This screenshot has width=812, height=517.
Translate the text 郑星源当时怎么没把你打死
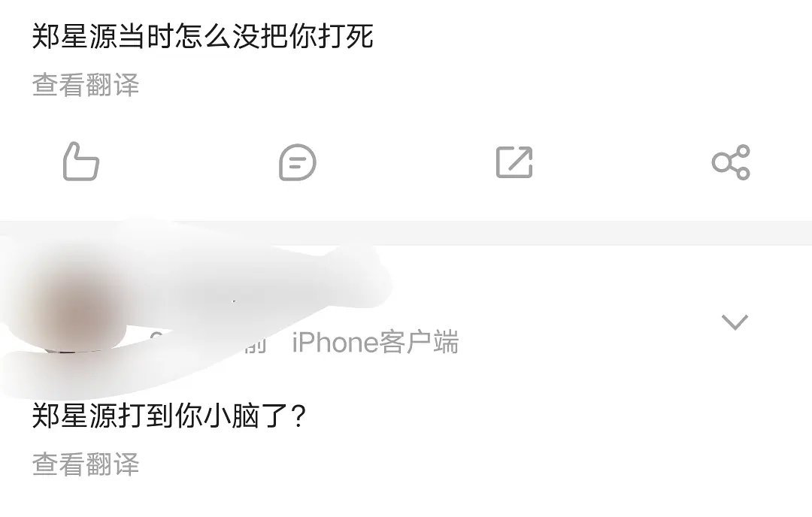point(86,85)
